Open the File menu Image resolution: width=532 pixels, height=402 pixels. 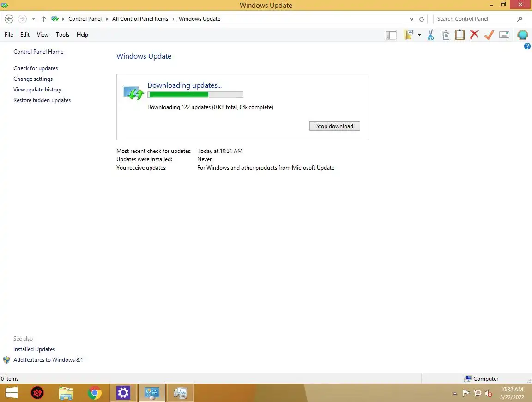(x=9, y=35)
